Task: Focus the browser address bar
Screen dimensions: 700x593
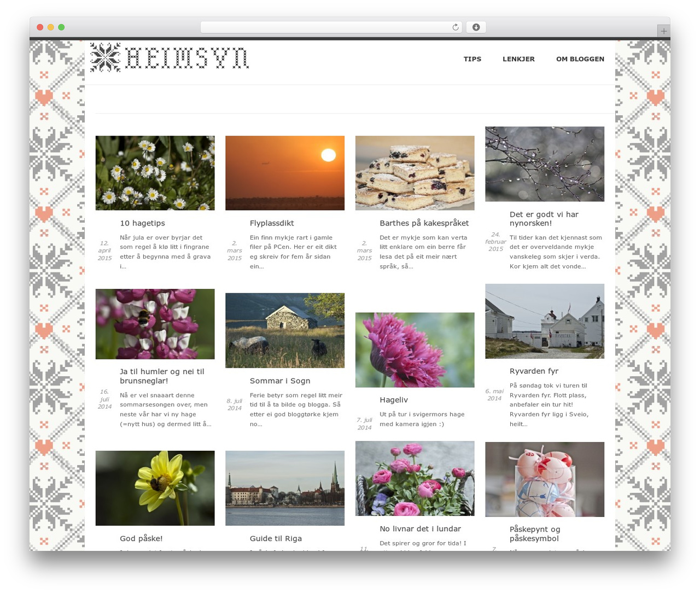Action: [331, 27]
